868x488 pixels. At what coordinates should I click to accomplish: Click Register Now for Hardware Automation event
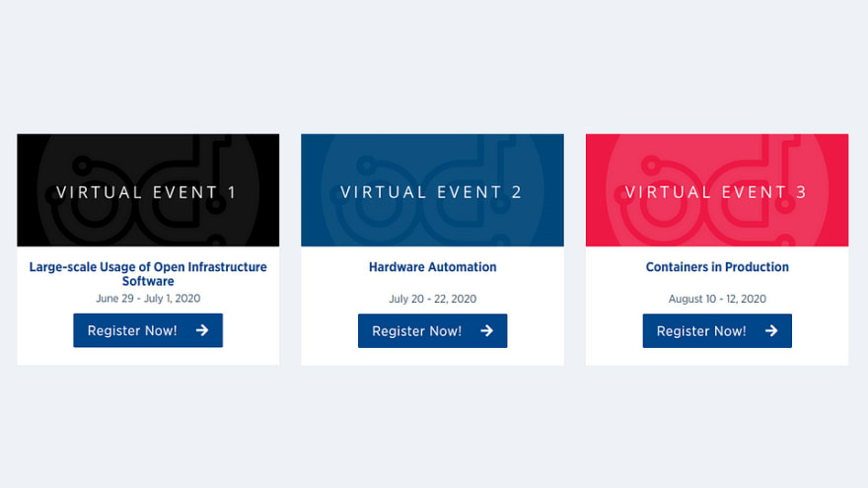click(432, 331)
